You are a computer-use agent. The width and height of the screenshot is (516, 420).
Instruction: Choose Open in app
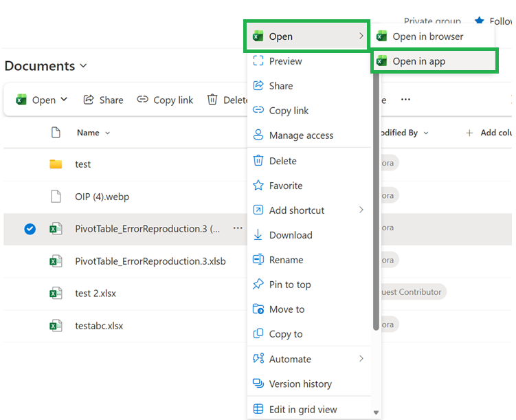pyautogui.click(x=434, y=61)
